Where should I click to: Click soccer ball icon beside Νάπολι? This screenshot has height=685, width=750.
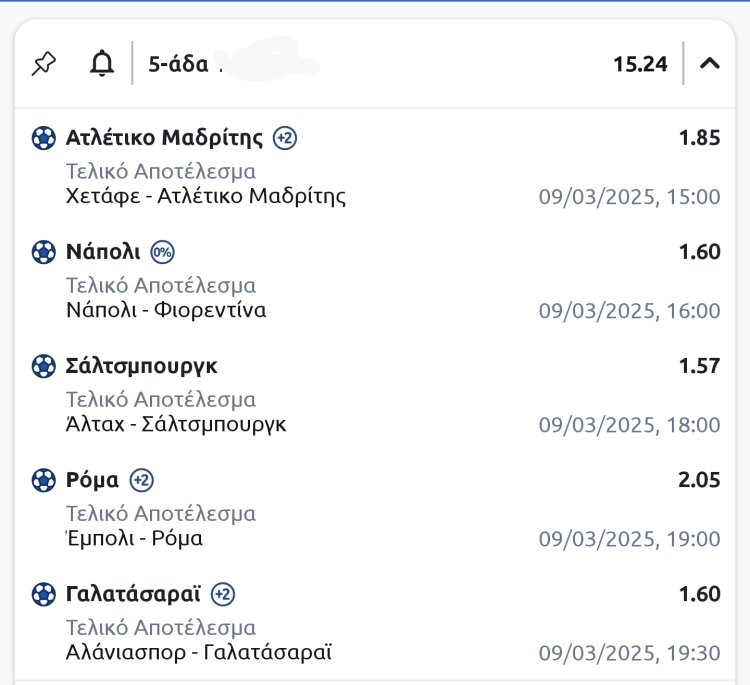(x=44, y=252)
